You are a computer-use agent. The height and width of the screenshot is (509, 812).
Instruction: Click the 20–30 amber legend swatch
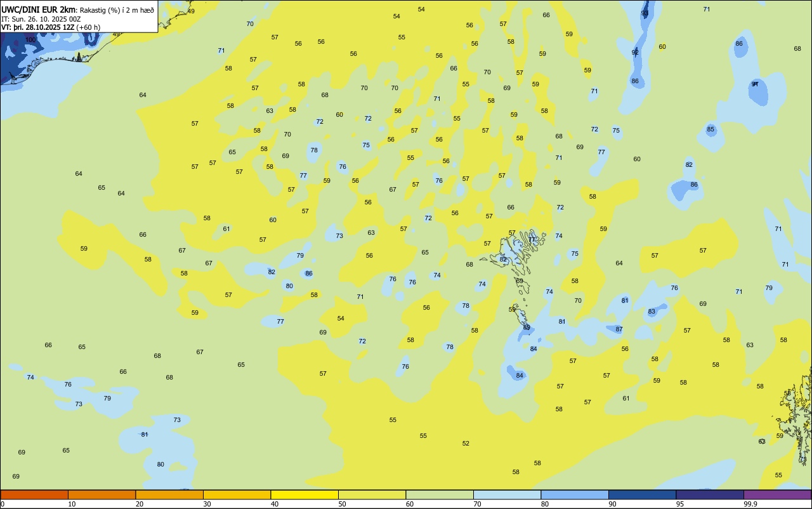[x=169, y=494]
